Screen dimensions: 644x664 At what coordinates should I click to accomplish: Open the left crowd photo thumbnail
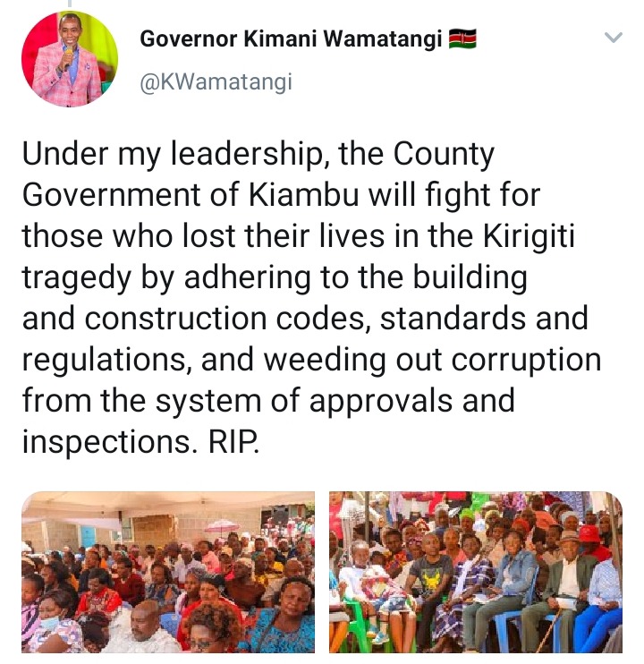coord(168,572)
